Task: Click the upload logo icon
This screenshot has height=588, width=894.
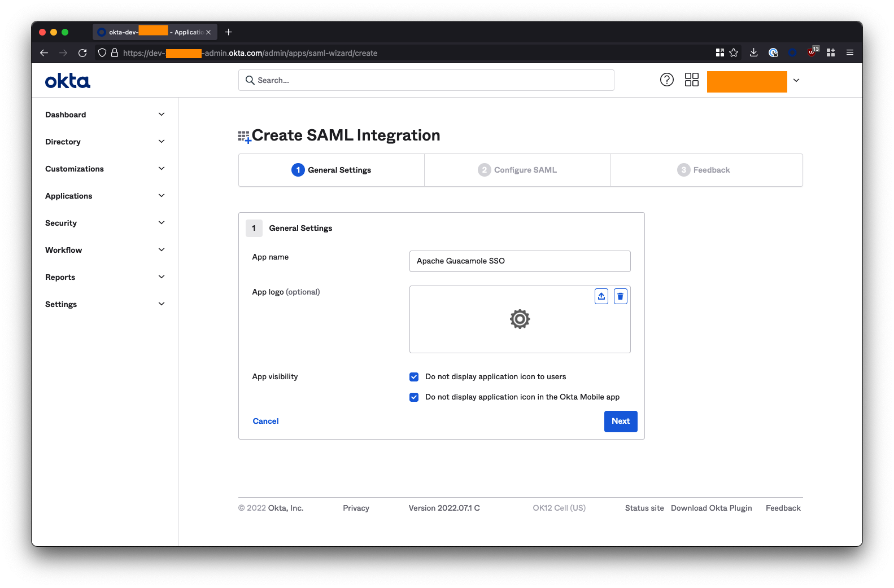Action: click(601, 296)
